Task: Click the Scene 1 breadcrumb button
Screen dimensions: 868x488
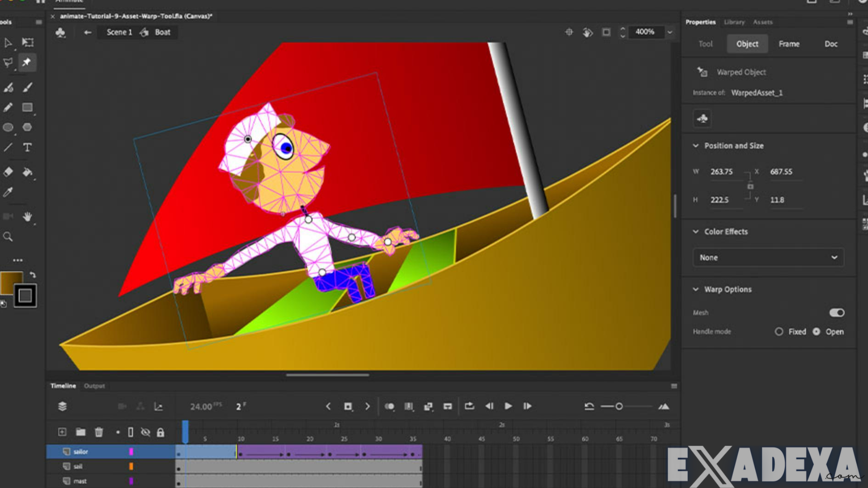Action: click(x=118, y=32)
